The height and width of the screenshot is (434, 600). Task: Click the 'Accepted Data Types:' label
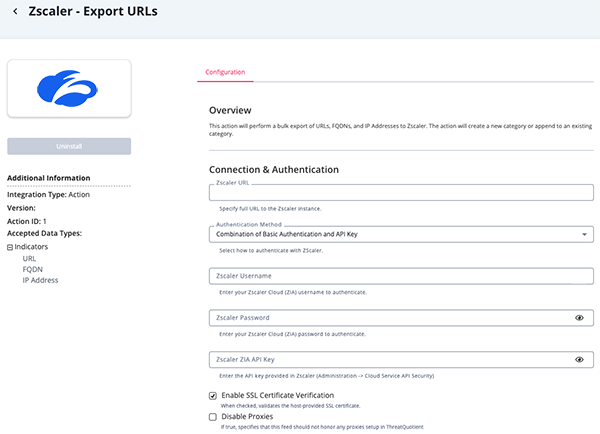click(x=44, y=233)
